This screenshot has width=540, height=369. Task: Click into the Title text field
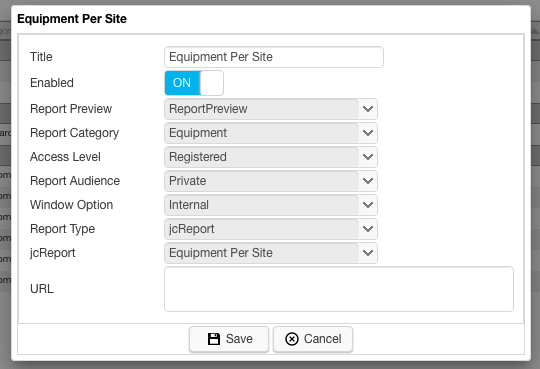point(274,57)
